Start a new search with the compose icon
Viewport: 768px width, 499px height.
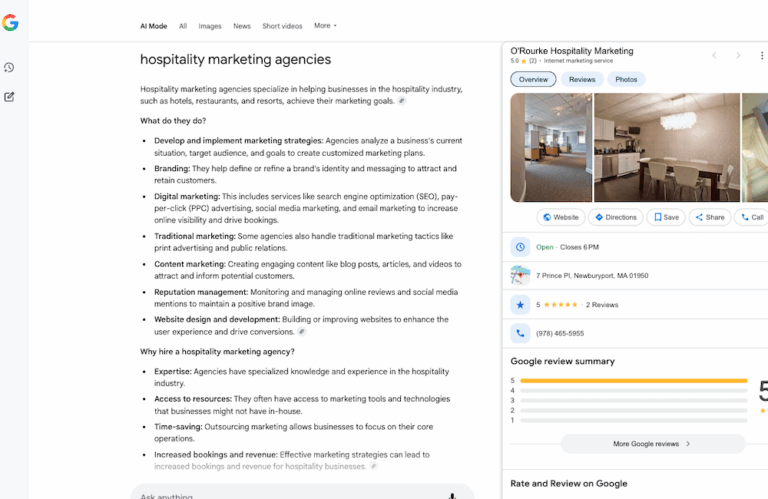point(9,97)
